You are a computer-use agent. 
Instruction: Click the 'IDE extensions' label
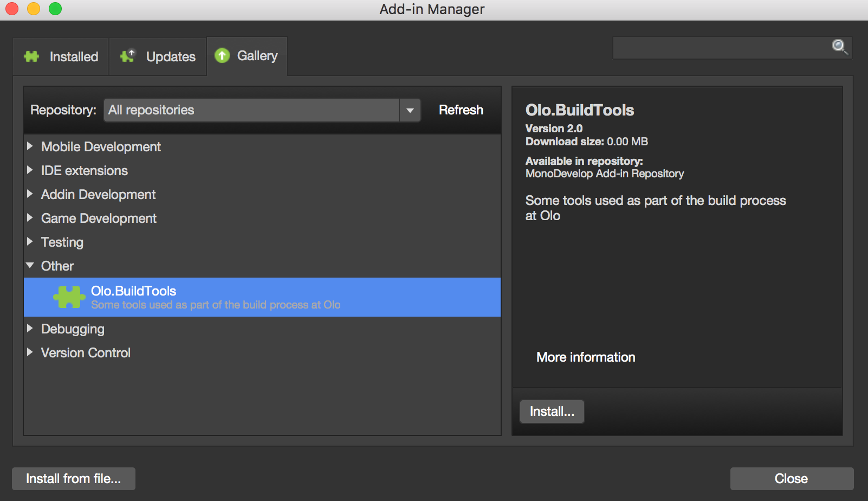click(x=85, y=171)
